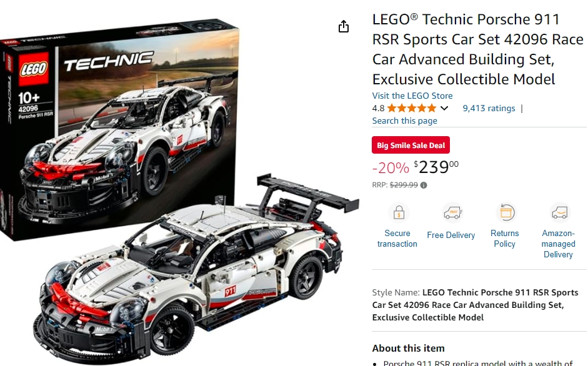The width and height of the screenshot is (588, 366).
Task: Open the Amazon-managed Delivery text link
Action: coord(558,244)
